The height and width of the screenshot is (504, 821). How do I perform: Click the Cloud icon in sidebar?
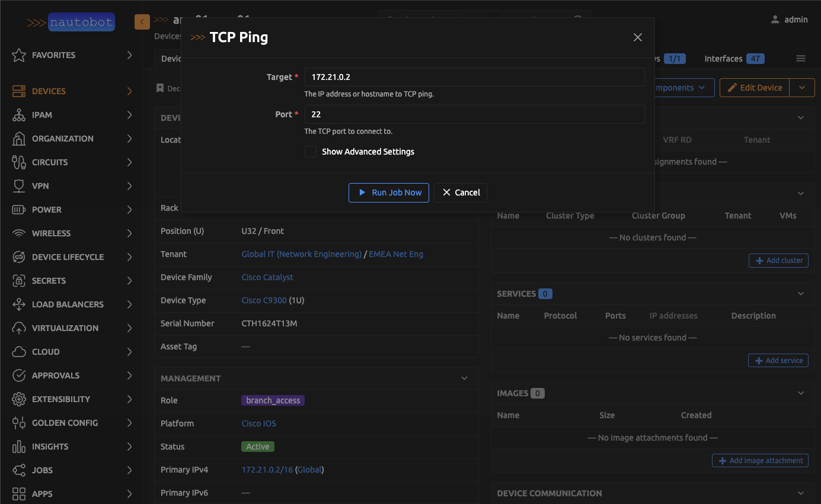click(19, 352)
